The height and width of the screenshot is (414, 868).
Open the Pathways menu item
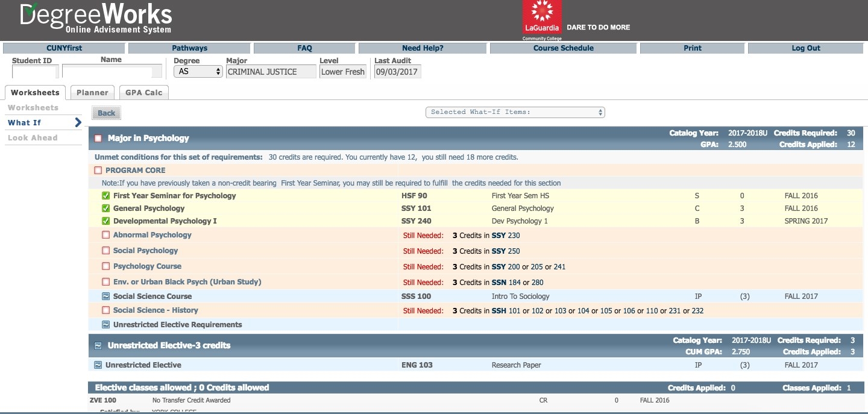point(189,48)
